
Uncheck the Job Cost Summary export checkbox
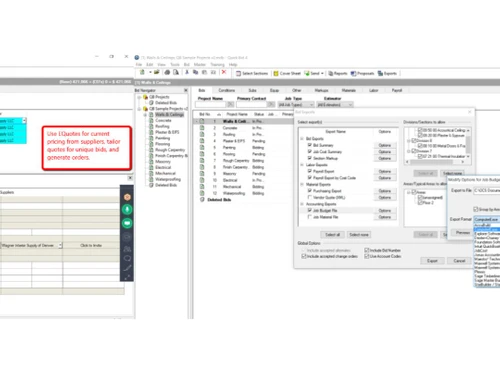click(x=310, y=152)
